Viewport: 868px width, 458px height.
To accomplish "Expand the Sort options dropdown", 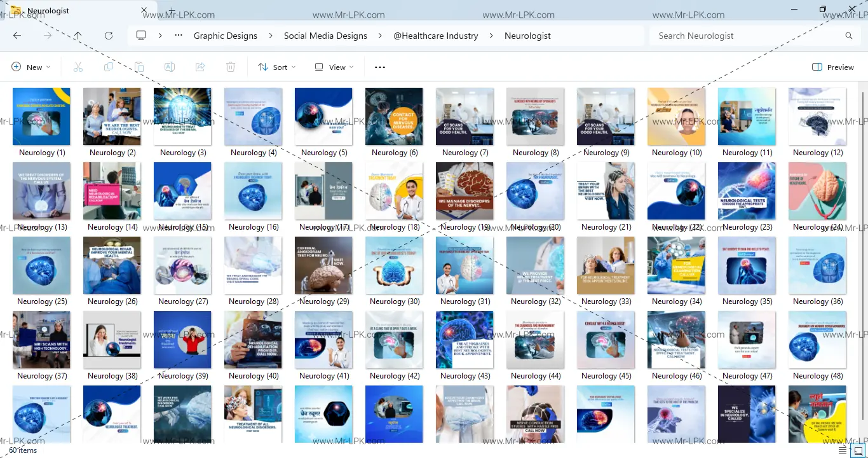I will click(x=277, y=67).
